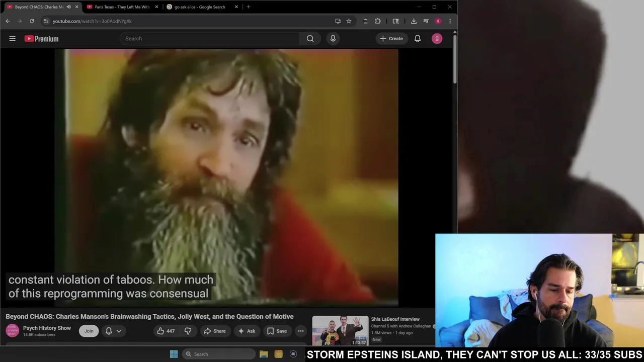
Task: Share the video
Action: [214, 331]
